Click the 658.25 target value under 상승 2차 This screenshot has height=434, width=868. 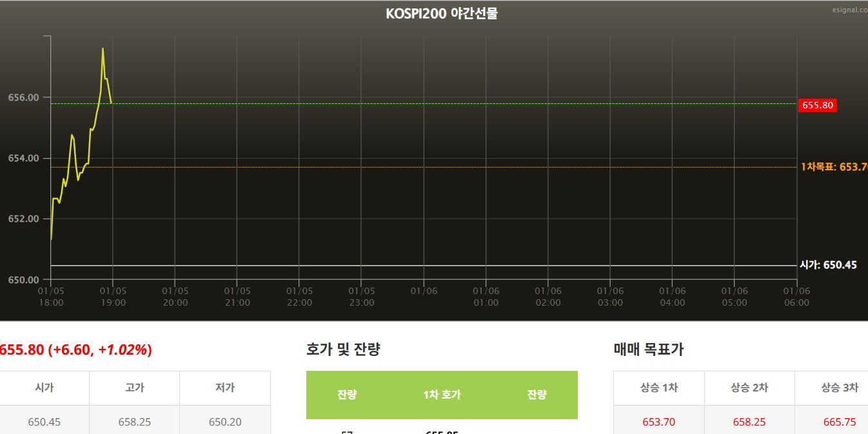click(x=749, y=422)
